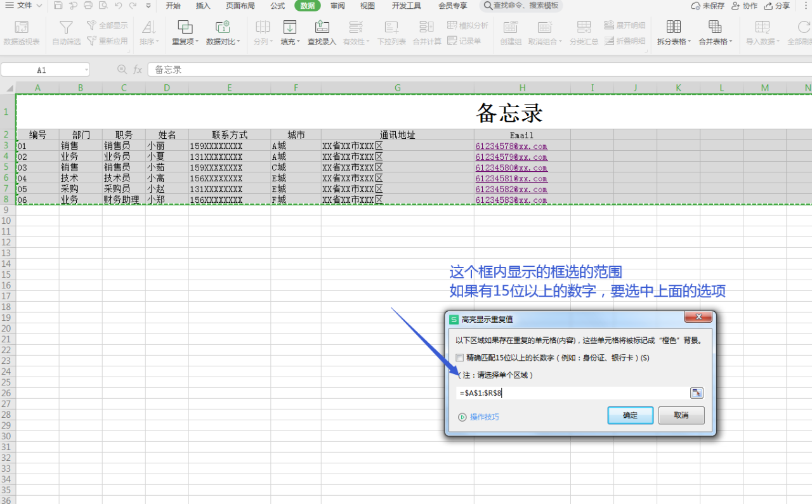Click the 展开明细 expand detail icon
Screen dimensions: 812x504
point(610,25)
